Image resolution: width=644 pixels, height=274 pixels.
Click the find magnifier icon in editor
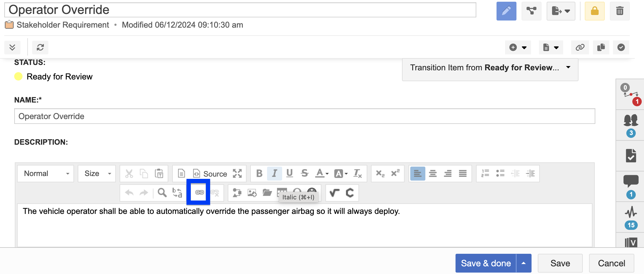(162, 193)
